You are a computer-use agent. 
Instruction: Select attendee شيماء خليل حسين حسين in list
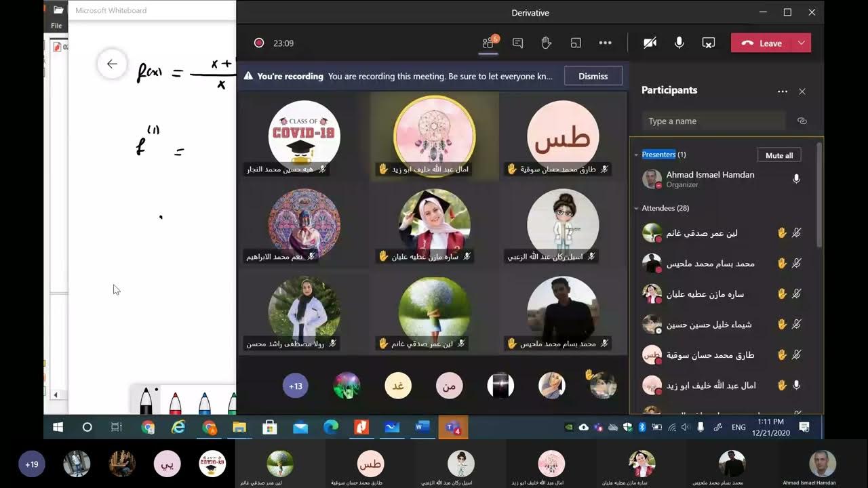[724, 324]
